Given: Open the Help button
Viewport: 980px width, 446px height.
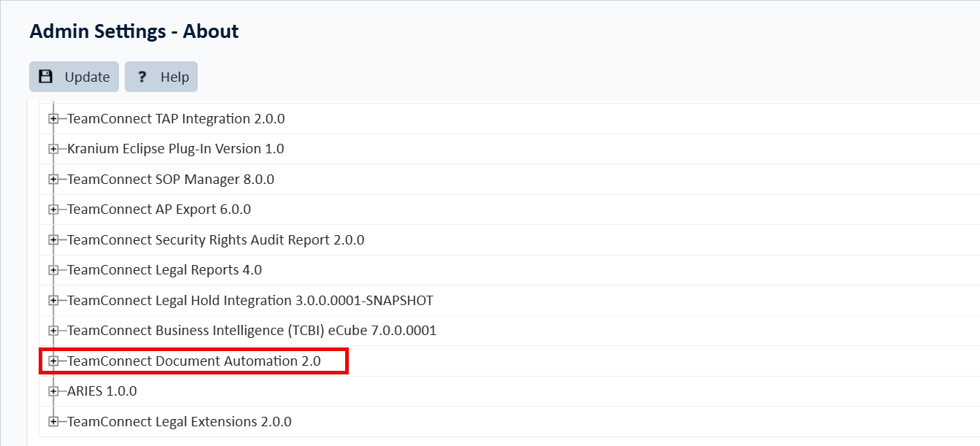Looking at the screenshot, I should [x=161, y=77].
